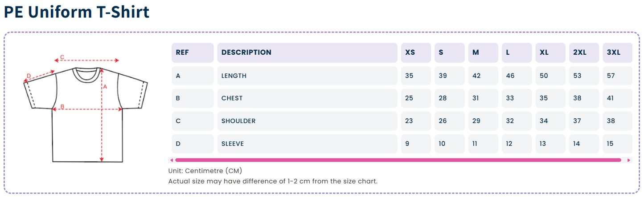
Task: Click the red letter B chest label
Action: [62, 106]
